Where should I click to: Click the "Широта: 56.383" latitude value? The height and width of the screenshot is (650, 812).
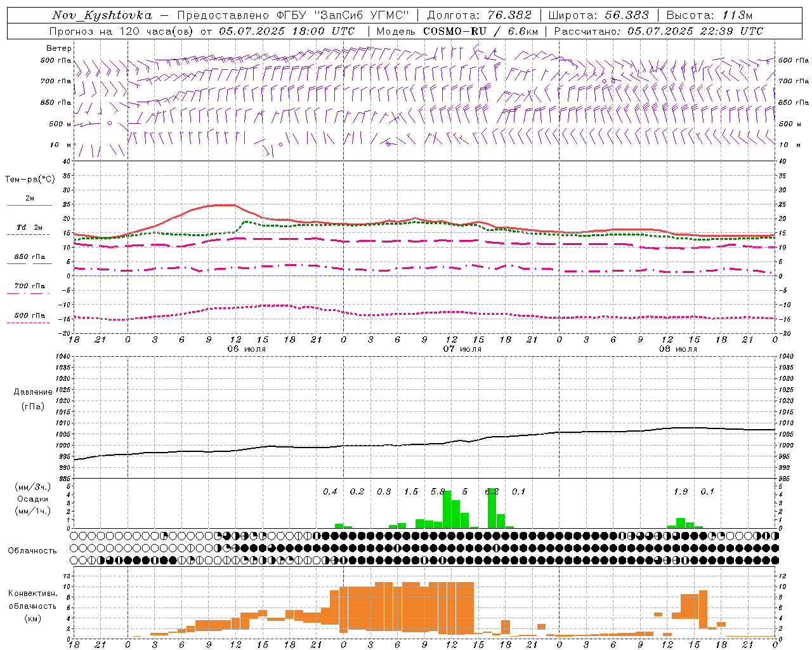click(598, 15)
